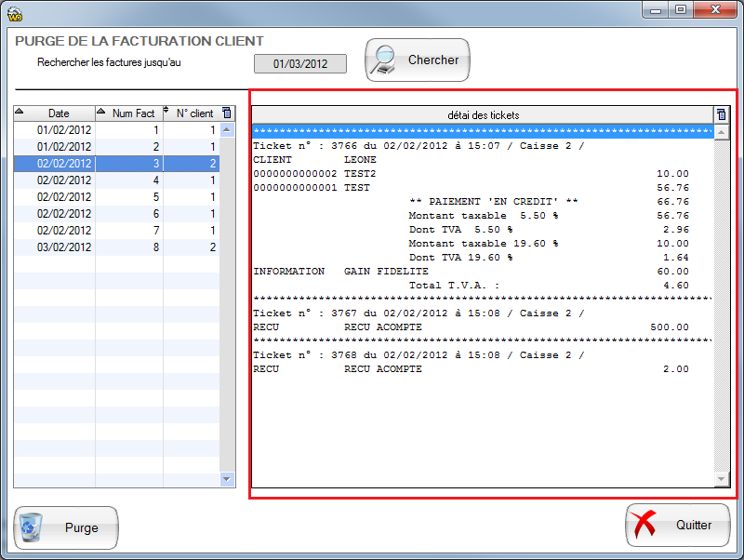Click the app icon in the title bar
The width and height of the screenshot is (744, 560).
(15, 11)
